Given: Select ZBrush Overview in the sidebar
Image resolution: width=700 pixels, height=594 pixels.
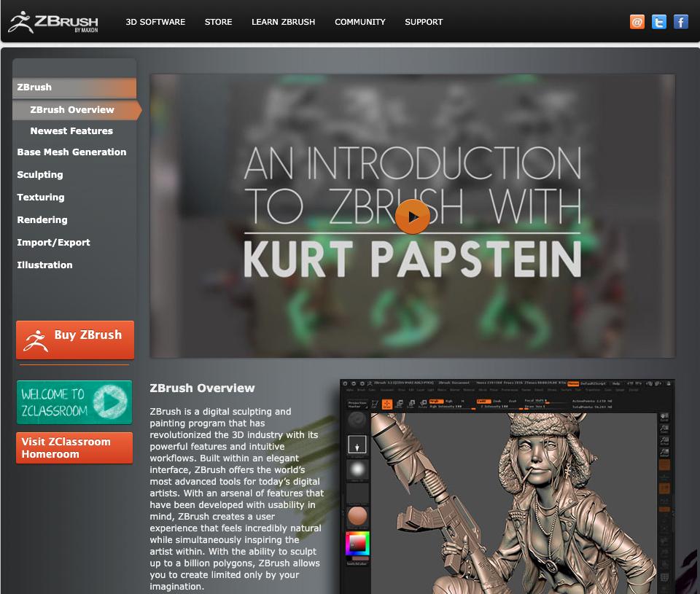Looking at the screenshot, I should pos(77,110).
